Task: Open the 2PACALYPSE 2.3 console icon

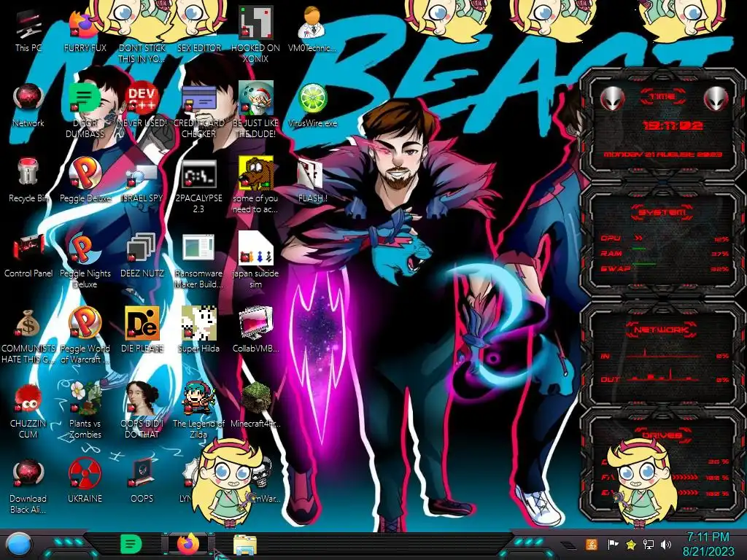Action: coord(198,186)
